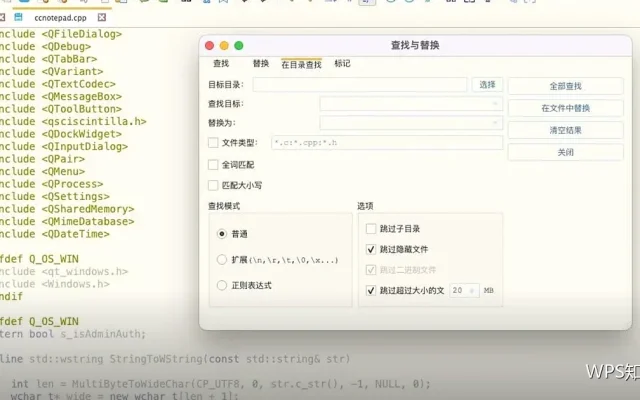Enable the 文件类型 checkbox
The height and width of the screenshot is (400, 640).
(213, 142)
